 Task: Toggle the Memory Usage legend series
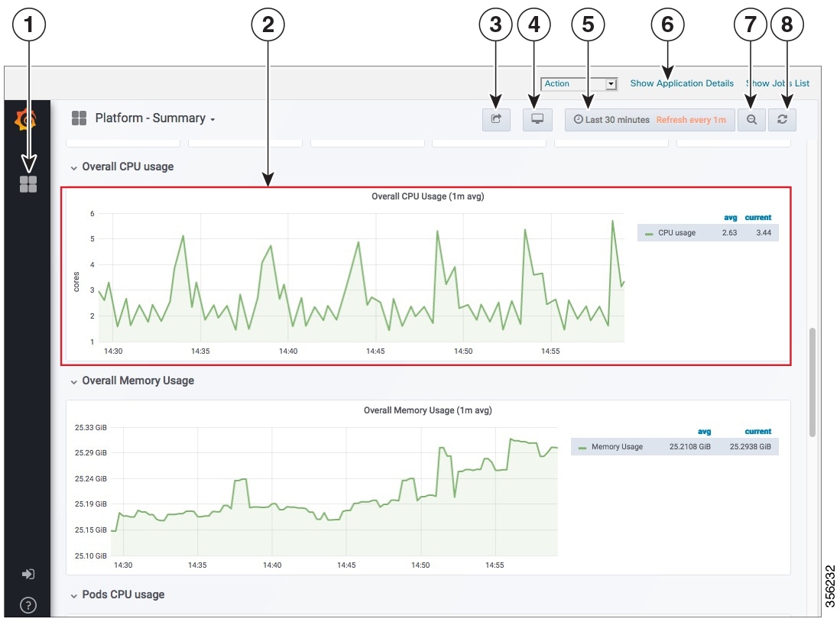pyautogui.click(x=617, y=447)
